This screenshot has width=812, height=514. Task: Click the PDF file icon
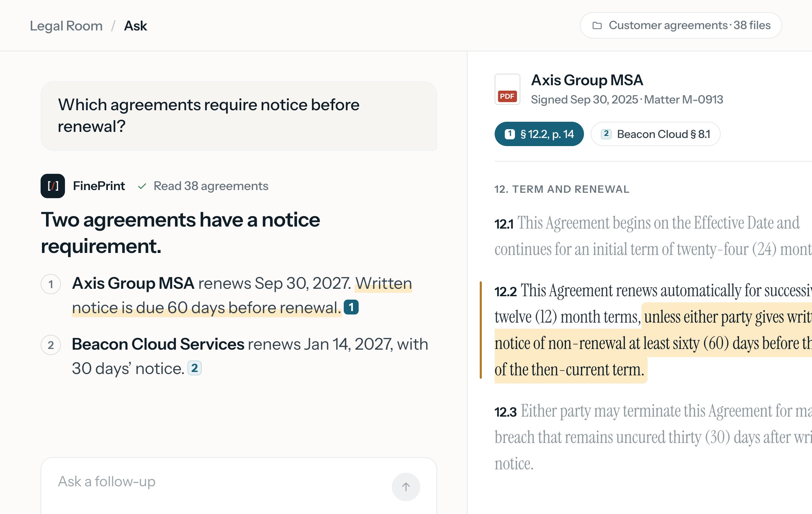click(507, 89)
